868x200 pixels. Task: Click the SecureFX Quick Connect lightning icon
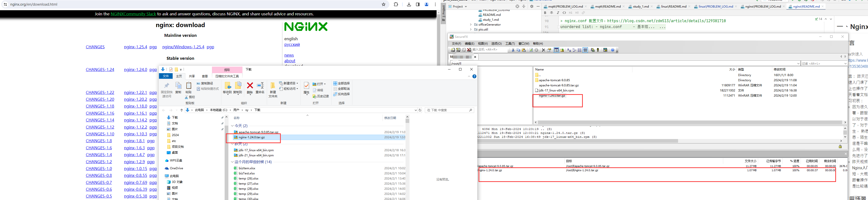pyautogui.click(x=458, y=50)
